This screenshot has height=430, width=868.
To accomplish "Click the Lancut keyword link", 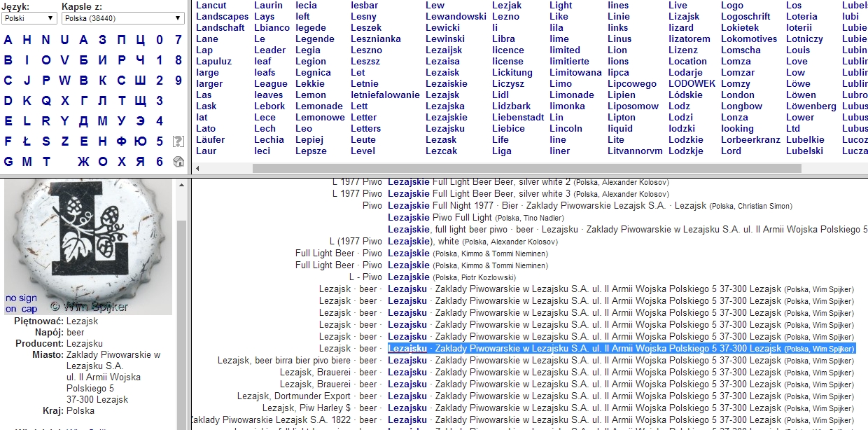I will tap(211, 5).
